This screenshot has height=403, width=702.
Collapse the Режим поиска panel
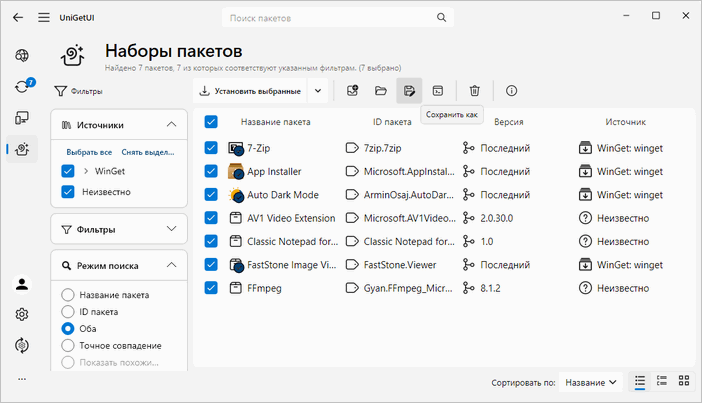pyautogui.click(x=171, y=265)
